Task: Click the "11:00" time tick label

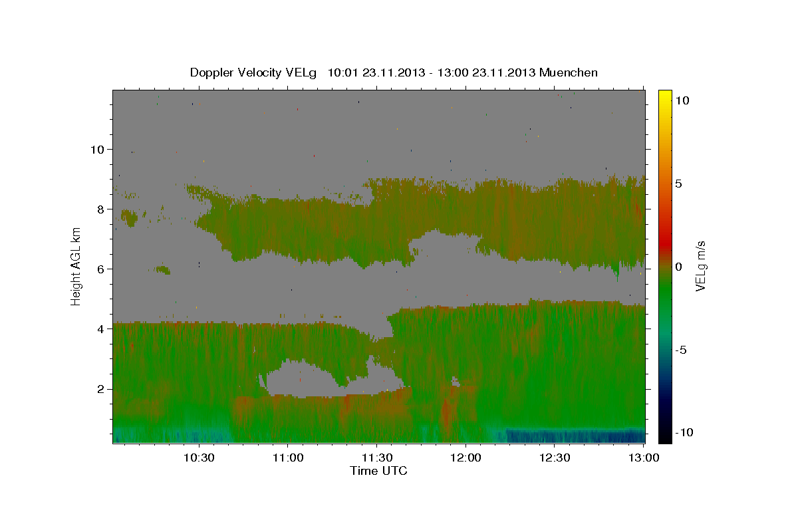Action: coord(287,458)
